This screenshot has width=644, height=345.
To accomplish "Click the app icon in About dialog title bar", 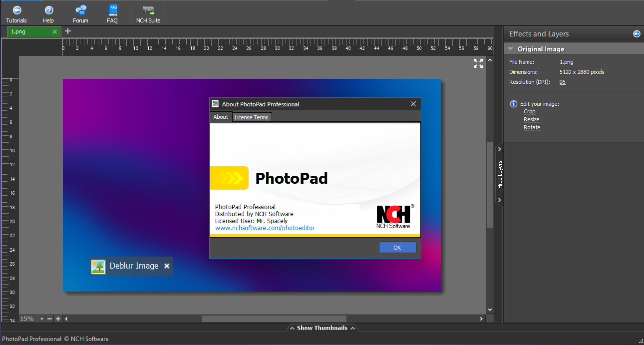I will (215, 104).
